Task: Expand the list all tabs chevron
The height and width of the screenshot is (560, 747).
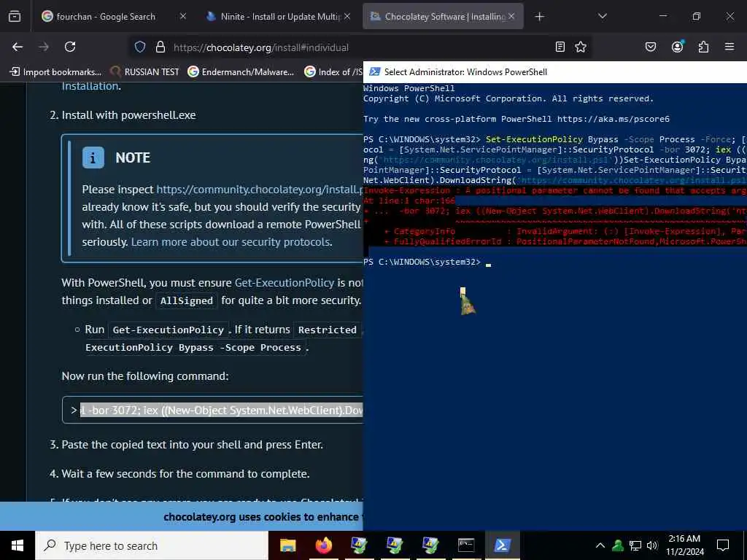Action: [603, 16]
